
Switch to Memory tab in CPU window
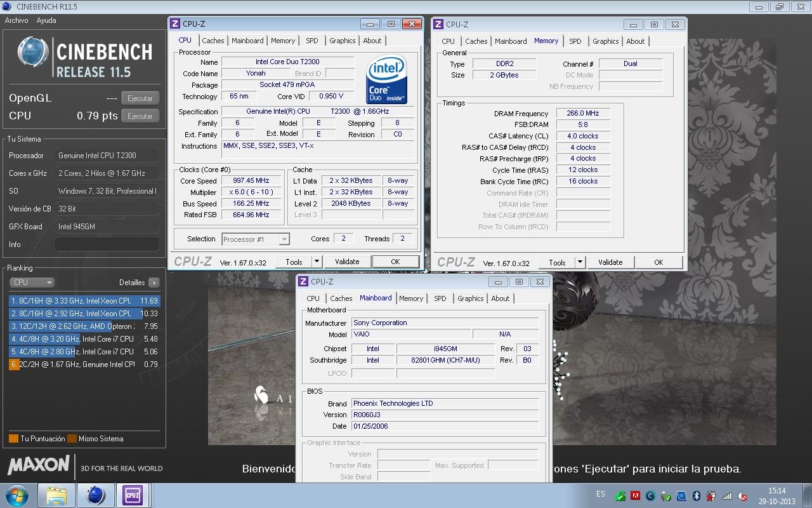(x=283, y=41)
